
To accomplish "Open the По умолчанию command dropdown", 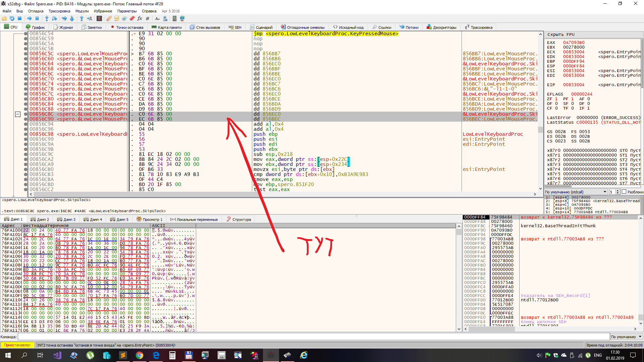I will coord(626,337).
